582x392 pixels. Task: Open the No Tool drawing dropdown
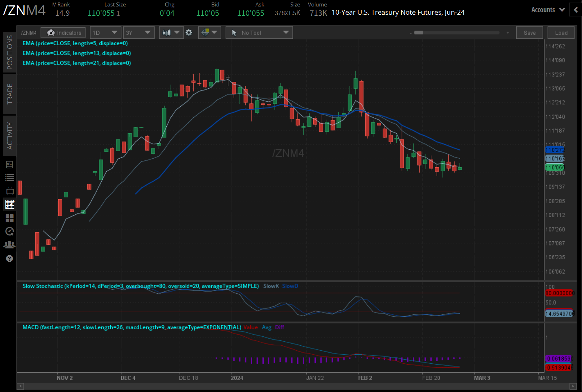(259, 33)
